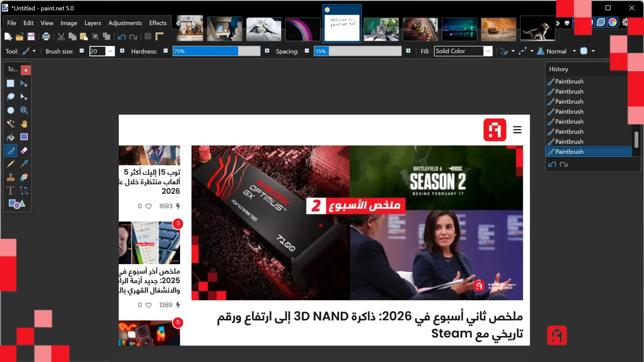Toggle the pixel grid display

pos(148,36)
